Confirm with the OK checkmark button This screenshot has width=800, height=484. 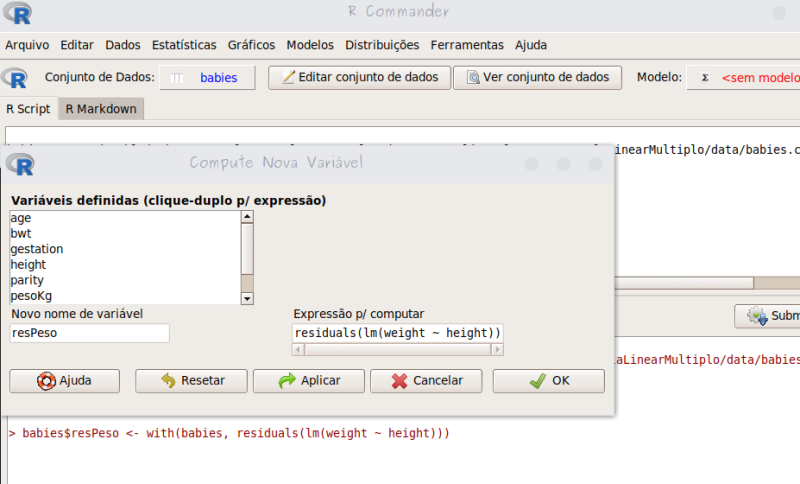tap(548, 381)
